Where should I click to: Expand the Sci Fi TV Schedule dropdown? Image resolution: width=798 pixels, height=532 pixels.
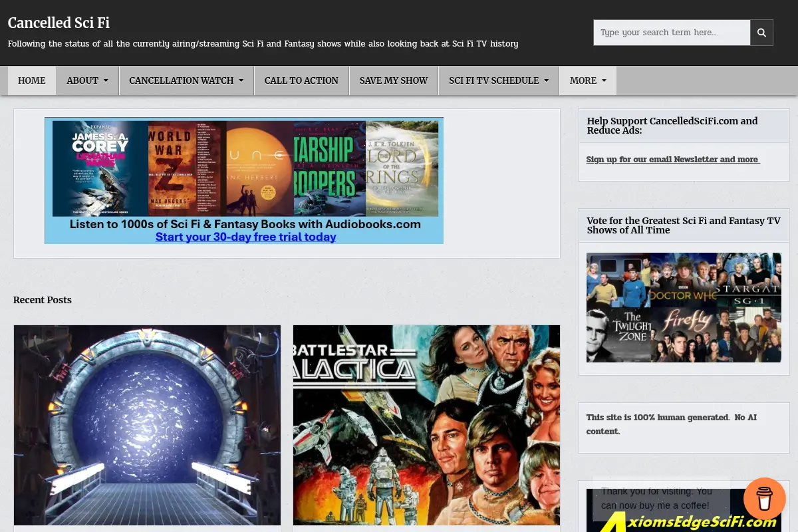click(499, 80)
